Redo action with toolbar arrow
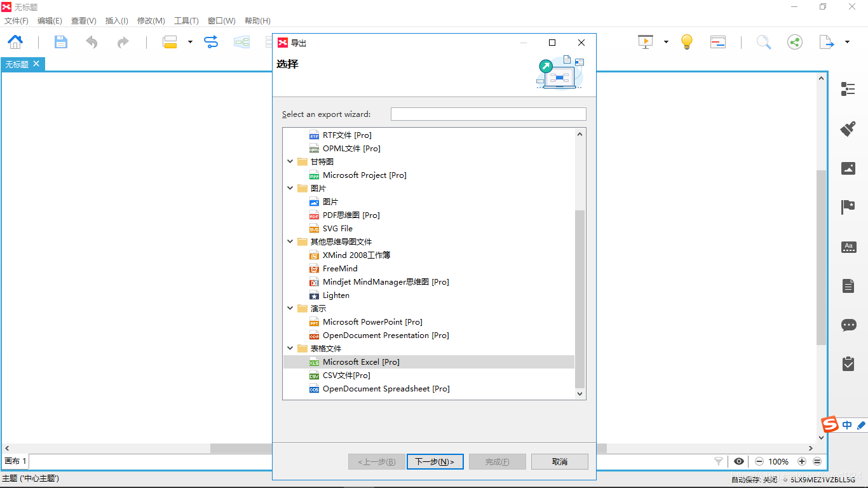 pyautogui.click(x=123, y=42)
